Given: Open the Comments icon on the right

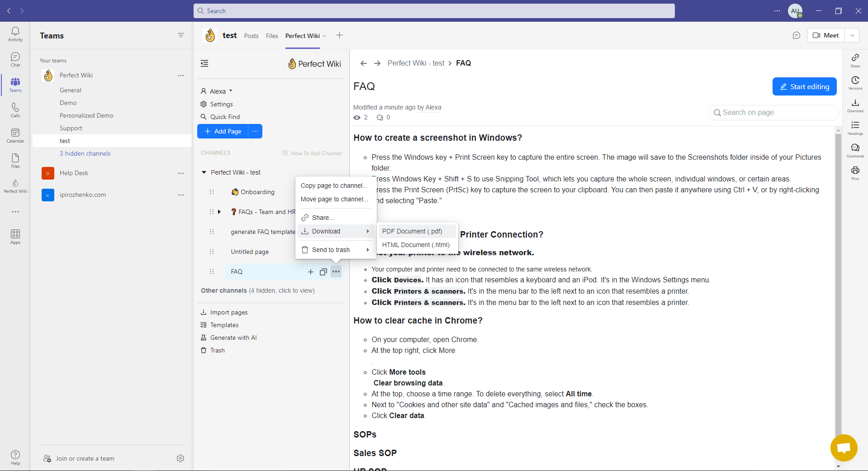Looking at the screenshot, I should (855, 149).
